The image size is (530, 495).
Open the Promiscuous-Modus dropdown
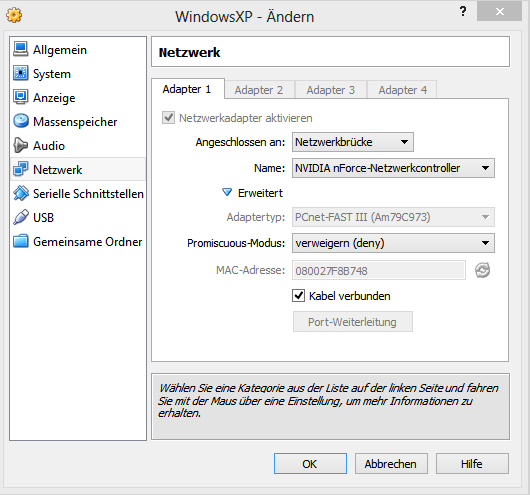pyautogui.click(x=393, y=243)
